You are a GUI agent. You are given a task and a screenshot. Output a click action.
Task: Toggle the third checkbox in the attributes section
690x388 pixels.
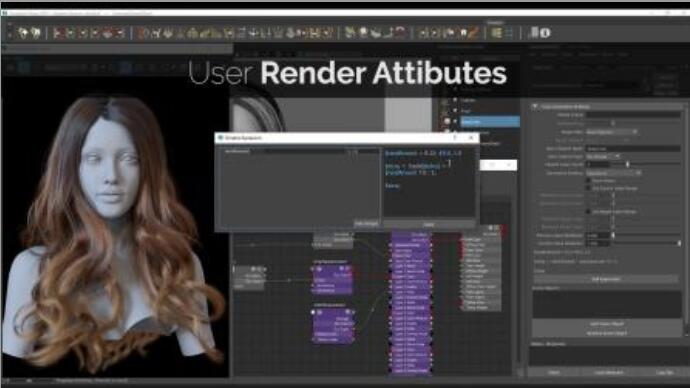588,212
